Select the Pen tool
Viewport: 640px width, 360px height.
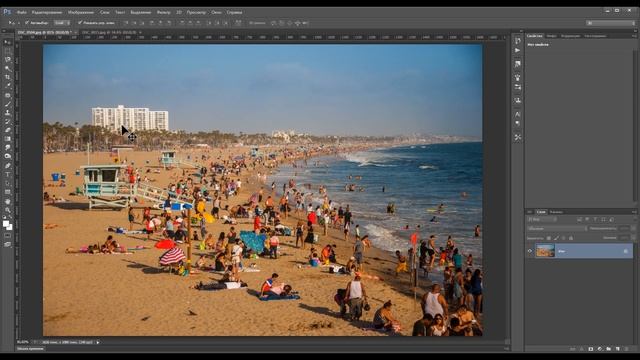(7, 166)
